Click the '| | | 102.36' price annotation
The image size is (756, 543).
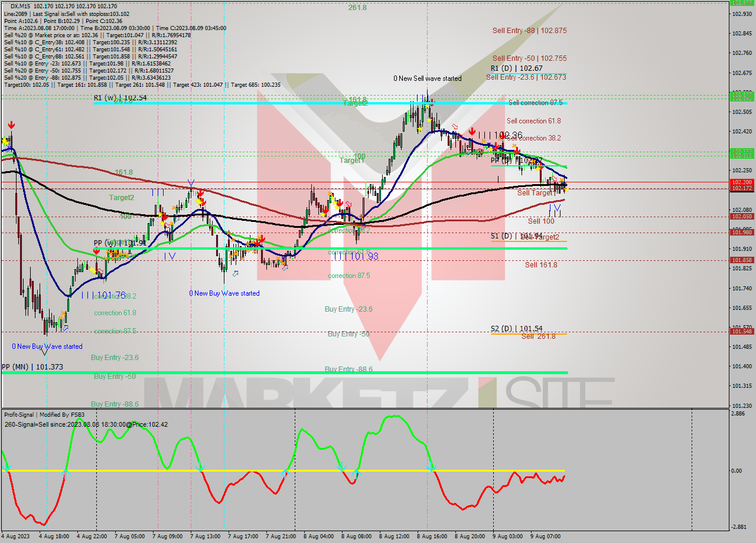[500, 135]
